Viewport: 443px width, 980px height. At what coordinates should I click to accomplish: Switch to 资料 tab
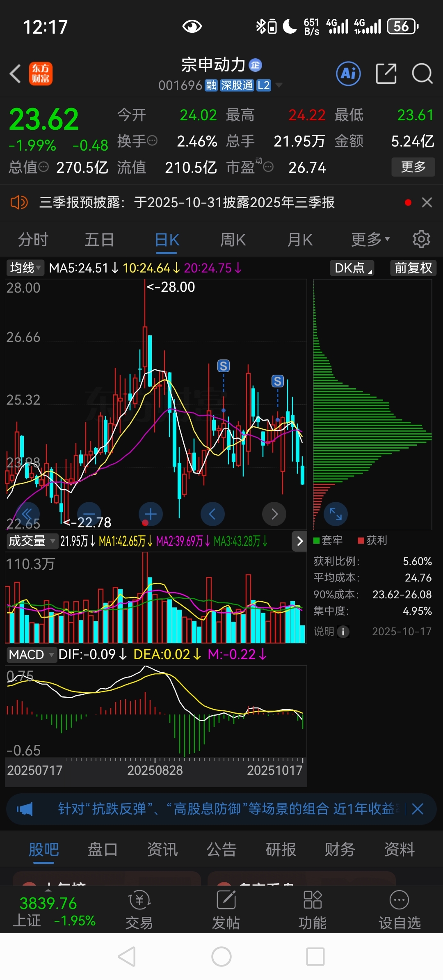[x=400, y=849]
